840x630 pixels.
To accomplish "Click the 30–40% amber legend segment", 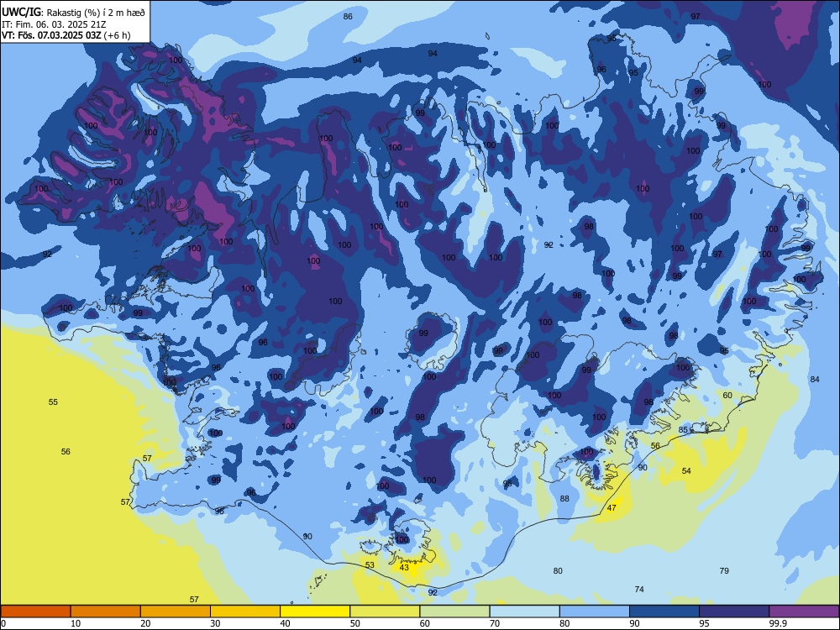I will (x=245, y=612).
